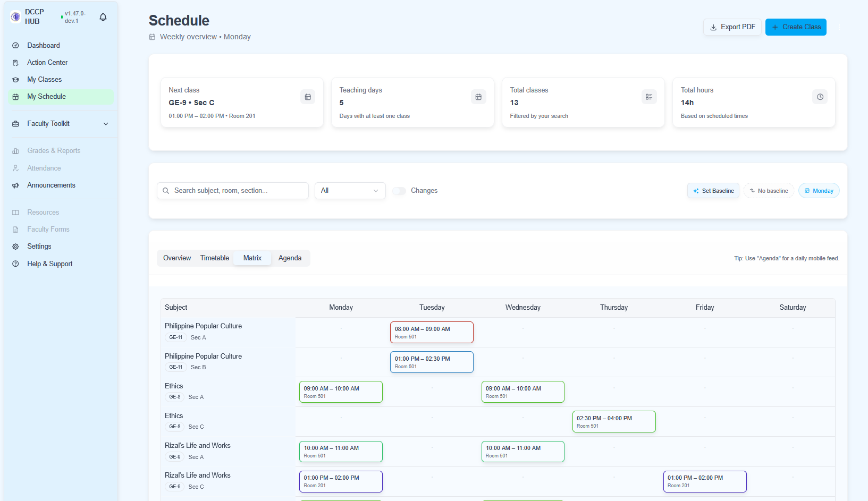Screen dimensions: 868x501
Task: Click the GE-11 tag in Sec A row
Action: click(x=176, y=337)
